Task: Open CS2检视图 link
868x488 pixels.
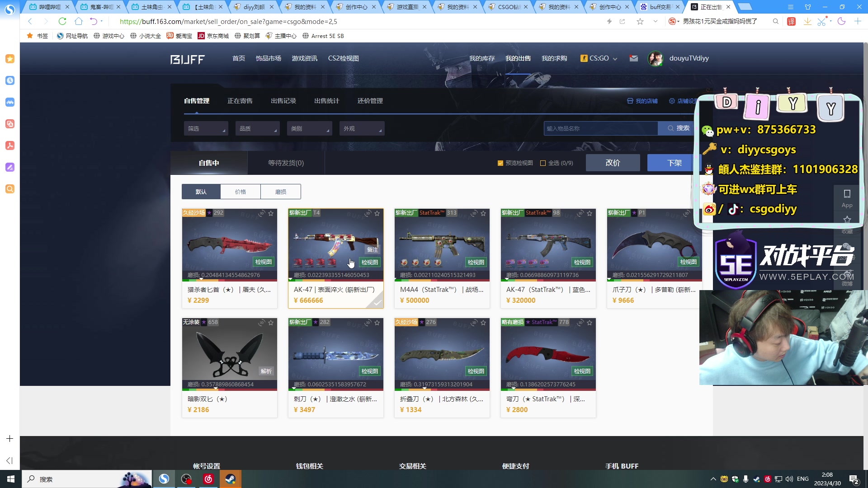Action: [x=344, y=58]
